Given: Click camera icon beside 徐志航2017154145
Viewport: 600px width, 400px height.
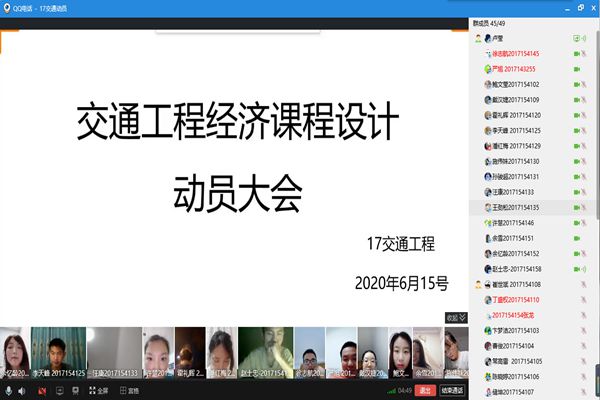Looking at the screenshot, I should click(x=577, y=54).
